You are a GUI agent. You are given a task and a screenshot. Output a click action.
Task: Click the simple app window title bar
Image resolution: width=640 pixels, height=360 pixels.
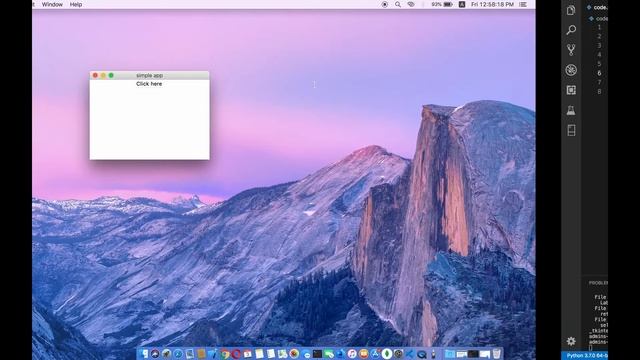149,76
